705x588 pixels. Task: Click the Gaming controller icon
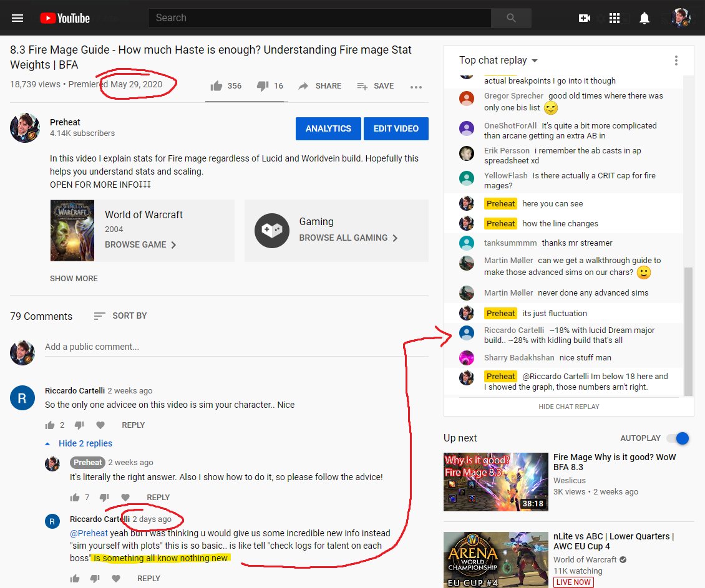[272, 231]
